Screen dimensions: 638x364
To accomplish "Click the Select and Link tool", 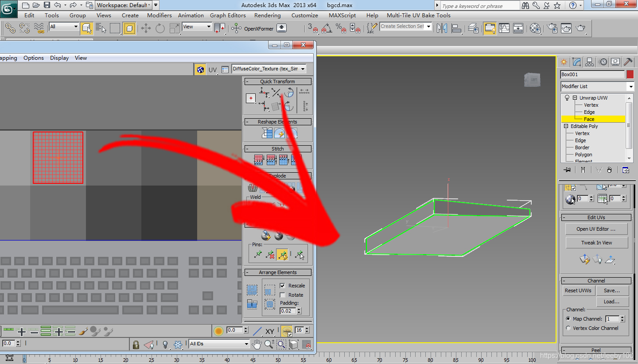I will click(10, 28).
